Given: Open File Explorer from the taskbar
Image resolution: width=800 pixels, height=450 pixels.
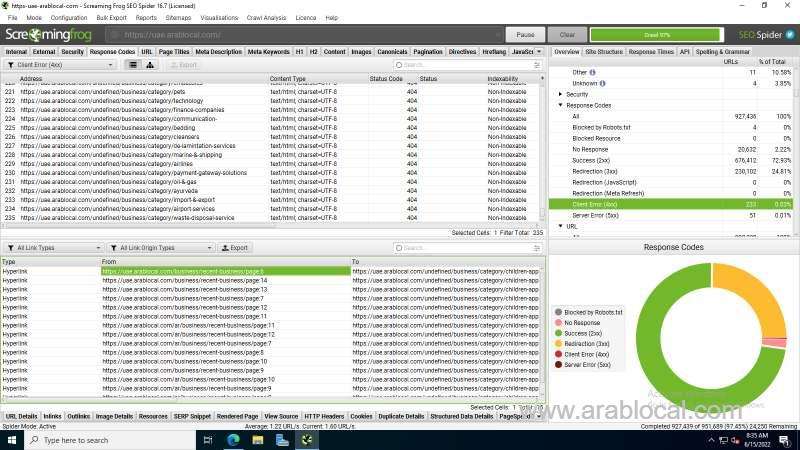Looking at the screenshot, I should [x=258, y=440].
